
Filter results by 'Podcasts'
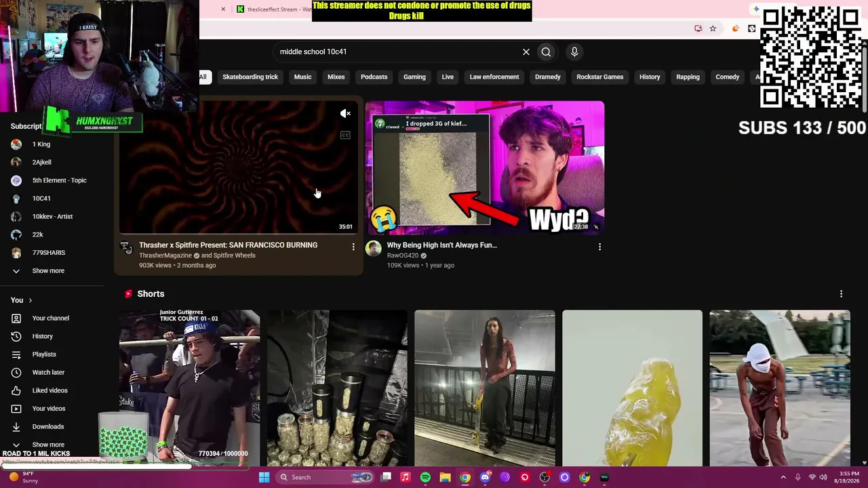pyautogui.click(x=374, y=77)
